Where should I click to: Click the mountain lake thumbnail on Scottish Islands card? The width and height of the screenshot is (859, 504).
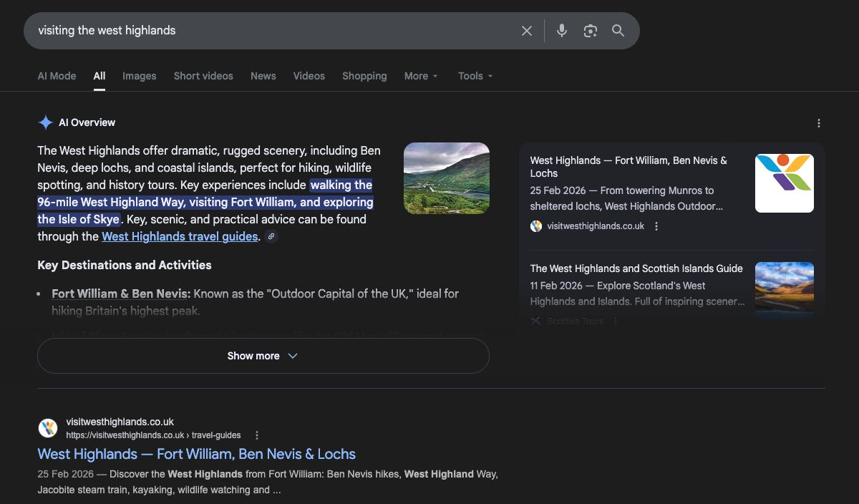pyautogui.click(x=785, y=289)
